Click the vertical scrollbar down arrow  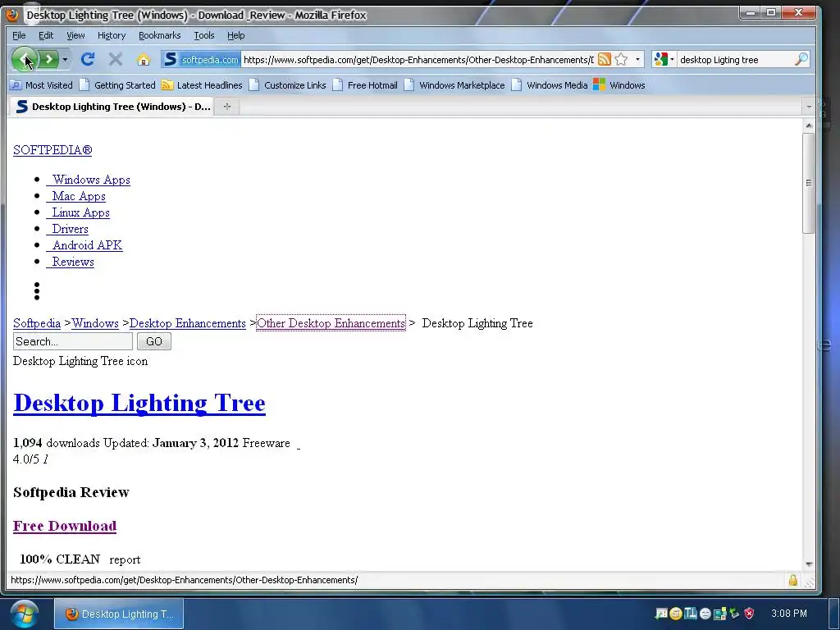(808, 564)
